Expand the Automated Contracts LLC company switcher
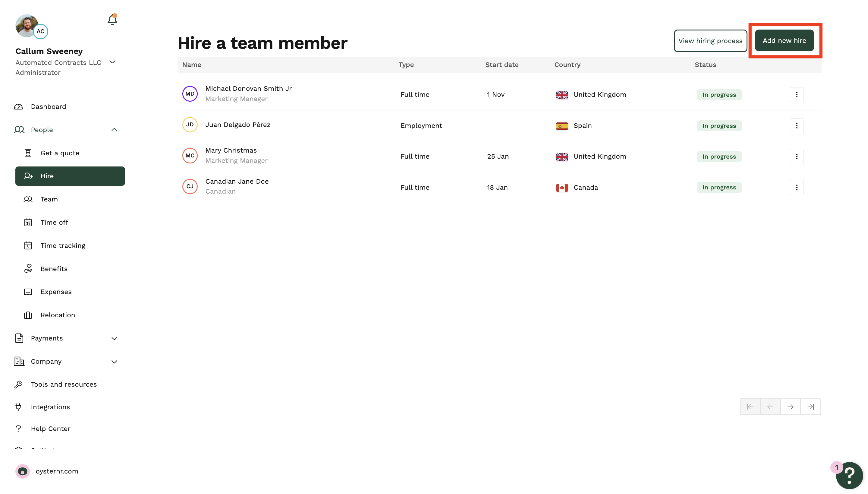This screenshot has height=494, width=868. point(113,62)
